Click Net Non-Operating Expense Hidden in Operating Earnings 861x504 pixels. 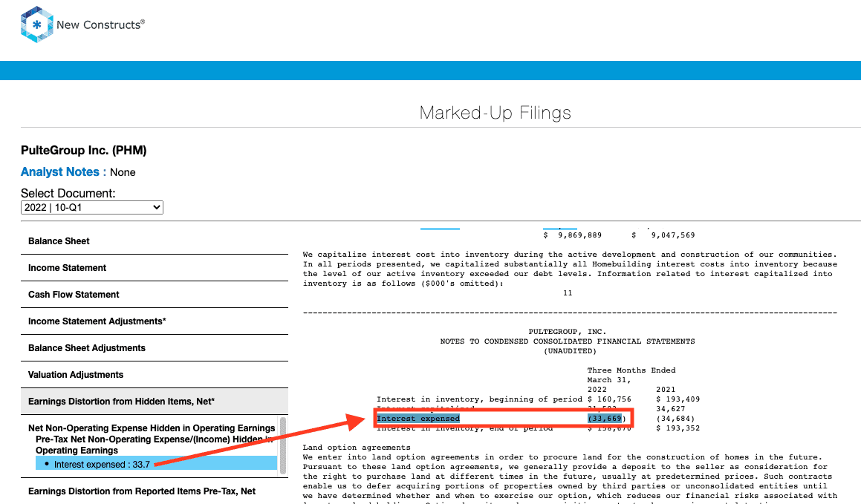pyautogui.click(x=152, y=428)
